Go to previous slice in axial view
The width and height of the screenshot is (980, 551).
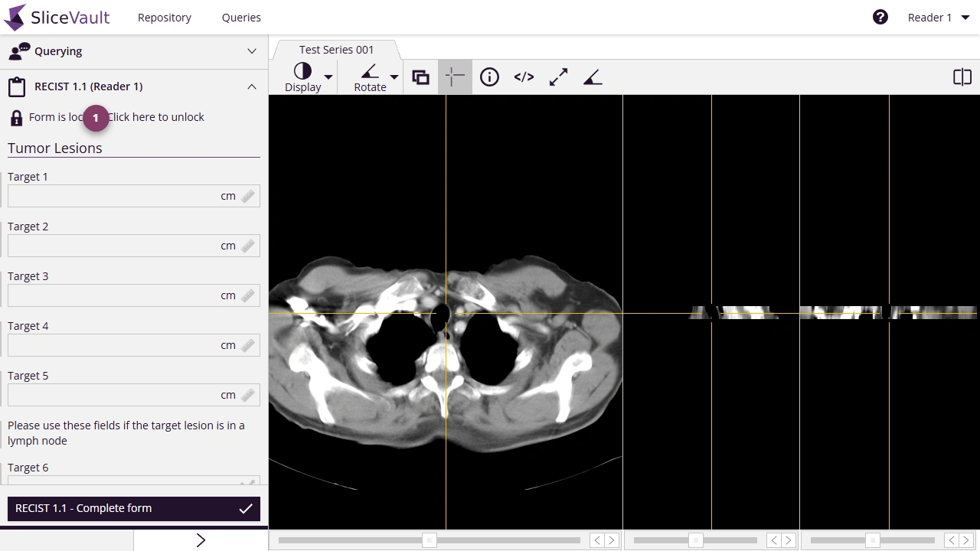coord(598,540)
